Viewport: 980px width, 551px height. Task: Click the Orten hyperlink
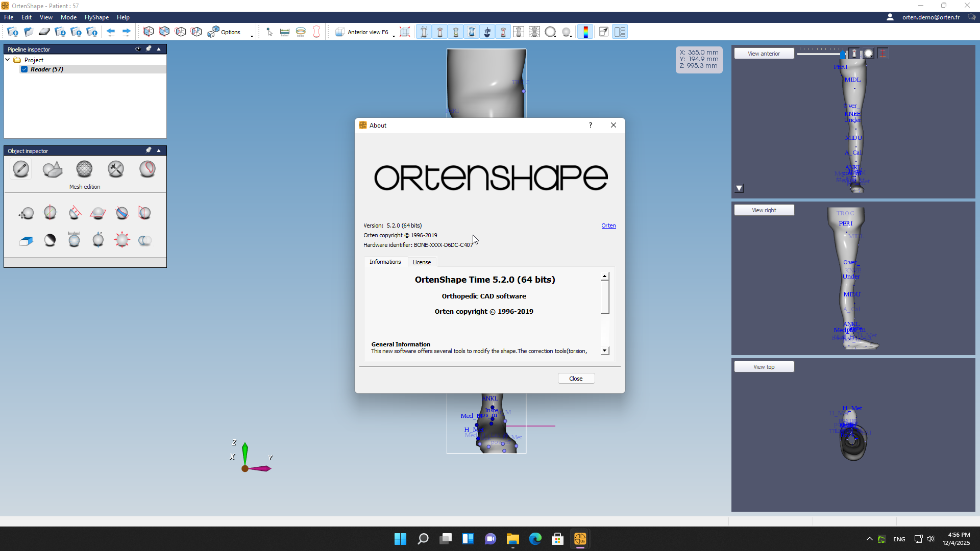point(608,226)
